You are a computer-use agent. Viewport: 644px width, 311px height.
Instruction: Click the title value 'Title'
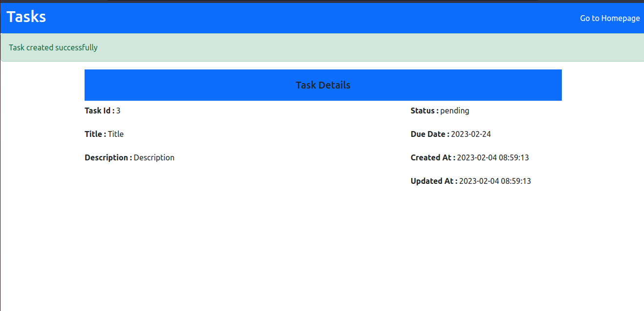click(116, 134)
